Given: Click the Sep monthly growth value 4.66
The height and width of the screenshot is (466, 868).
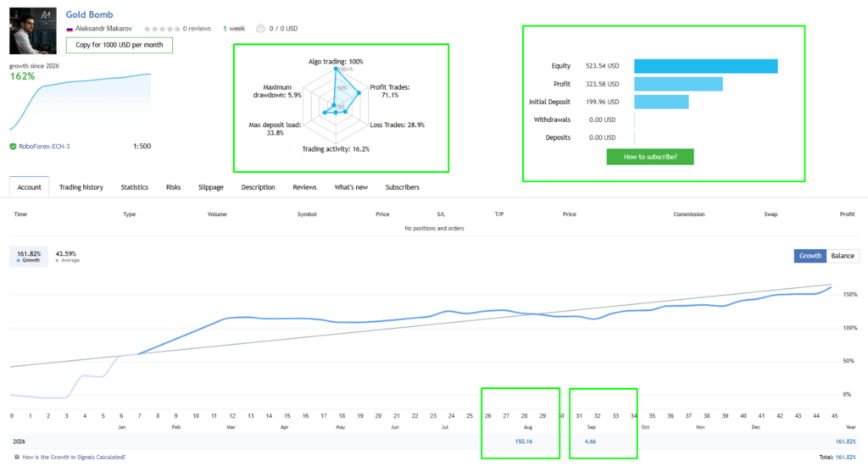Looking at the screenshot, I should click(x=590, y=441).
